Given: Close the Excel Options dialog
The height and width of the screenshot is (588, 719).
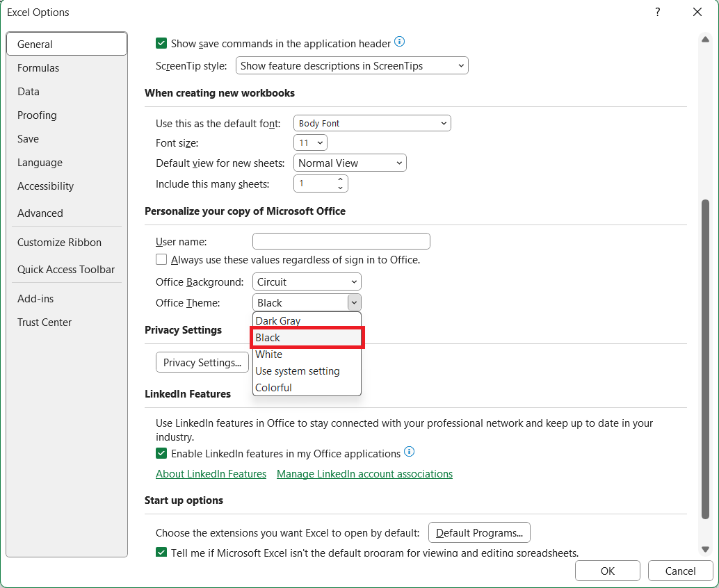Looking at the screenshot, I should pos(697,13).
